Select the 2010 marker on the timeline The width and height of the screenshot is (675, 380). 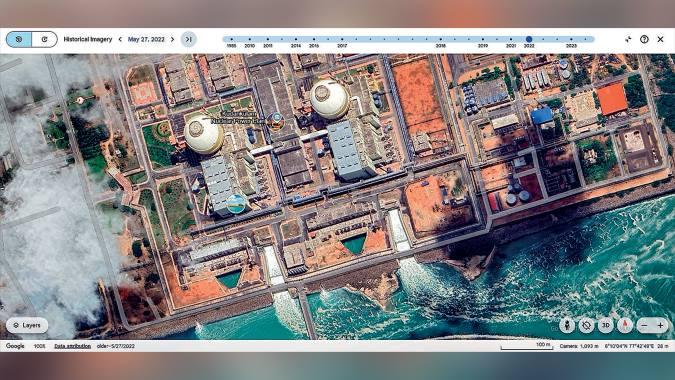click(x=250, y=39)
